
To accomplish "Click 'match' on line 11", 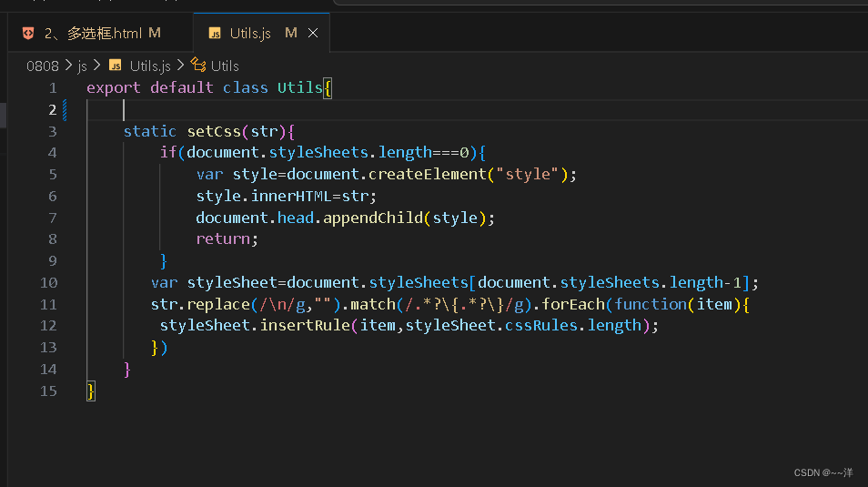I will 372,304.
